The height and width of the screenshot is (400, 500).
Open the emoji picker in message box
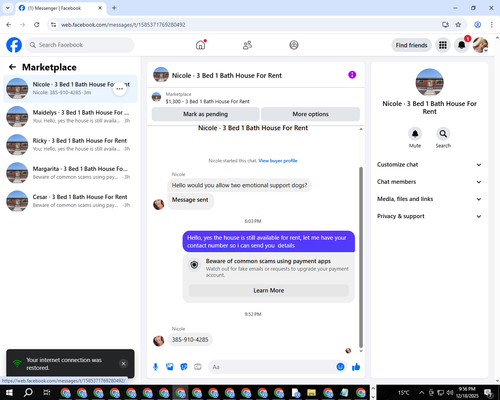point(340,367)
